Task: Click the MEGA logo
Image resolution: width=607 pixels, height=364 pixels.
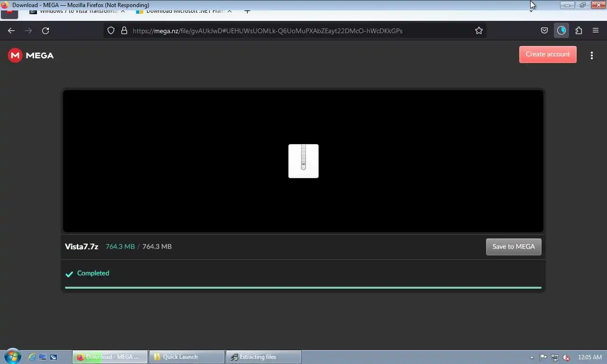Action: (31, 55)
